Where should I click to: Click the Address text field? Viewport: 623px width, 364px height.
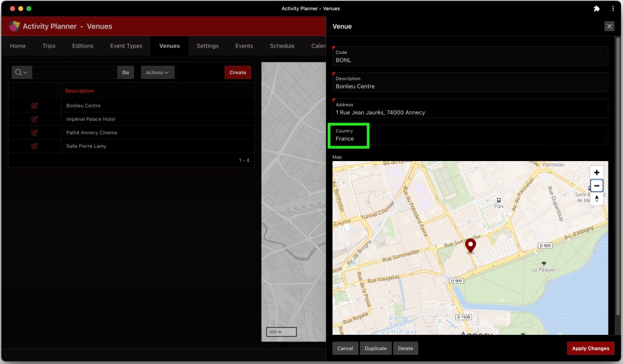(470, 112)
